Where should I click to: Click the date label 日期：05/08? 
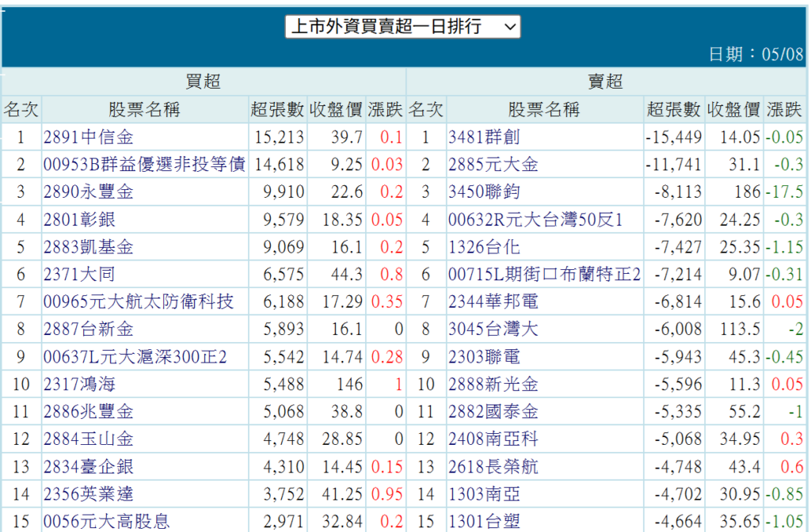756,55
